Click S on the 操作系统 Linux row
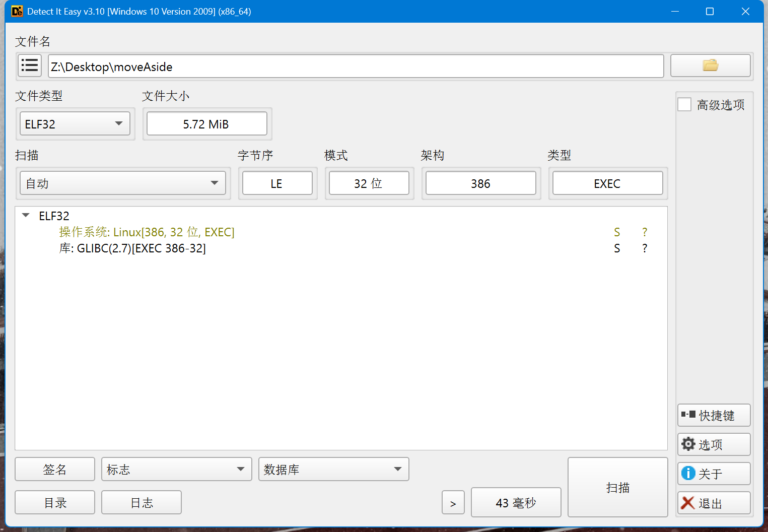The width and height of the screenshot is (768, 532). (x=617, y=232)
